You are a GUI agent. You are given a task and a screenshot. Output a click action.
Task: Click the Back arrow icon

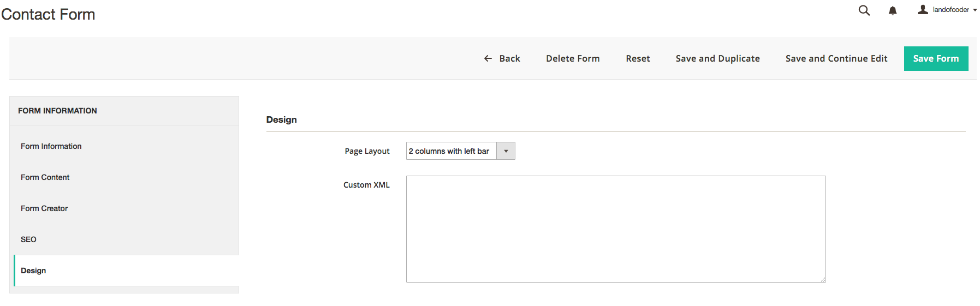[488, 58]
